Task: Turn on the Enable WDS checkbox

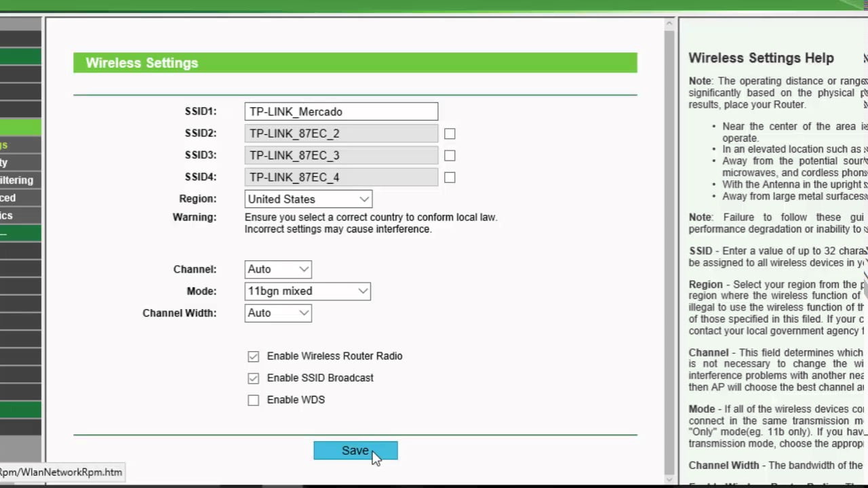Action: tap(254, 400)
